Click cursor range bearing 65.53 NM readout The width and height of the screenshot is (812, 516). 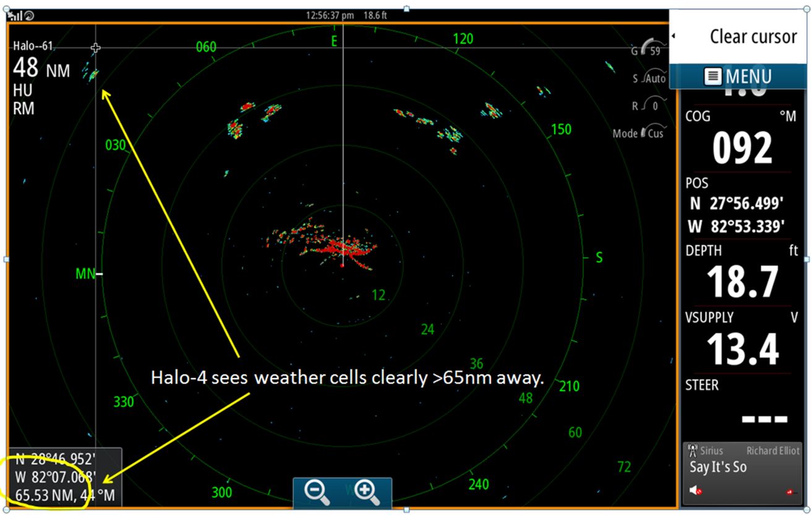point(64,495)
